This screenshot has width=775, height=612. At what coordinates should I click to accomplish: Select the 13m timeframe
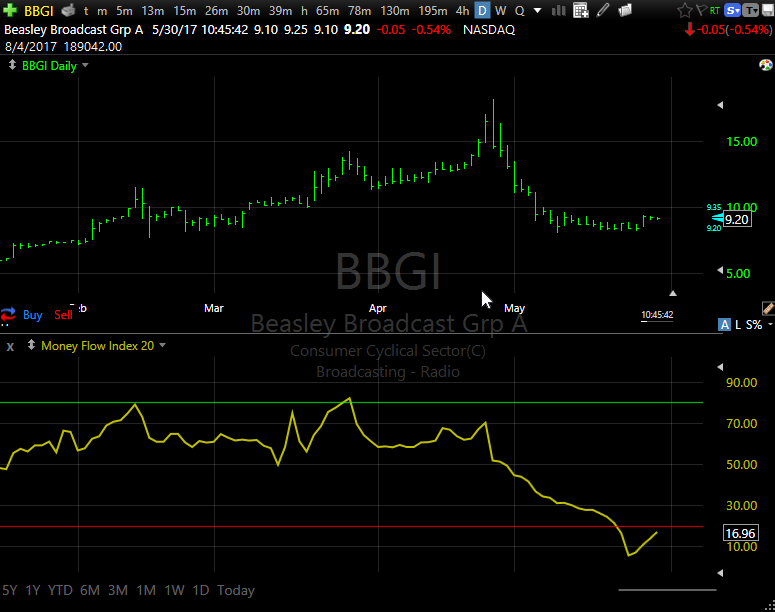pyautogui.click(x=152, y=10)
